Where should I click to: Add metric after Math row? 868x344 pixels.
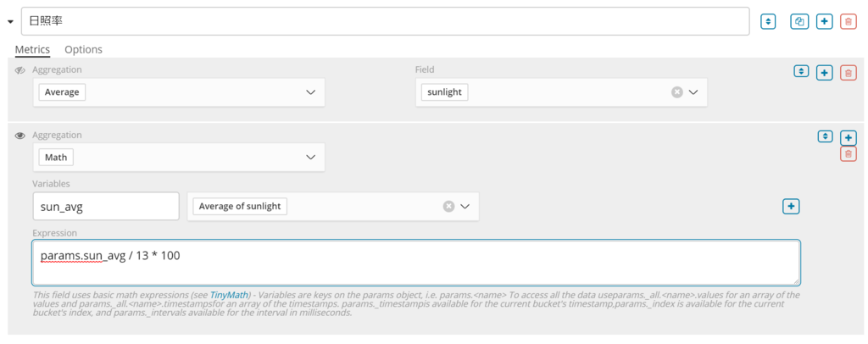point(848,137)
